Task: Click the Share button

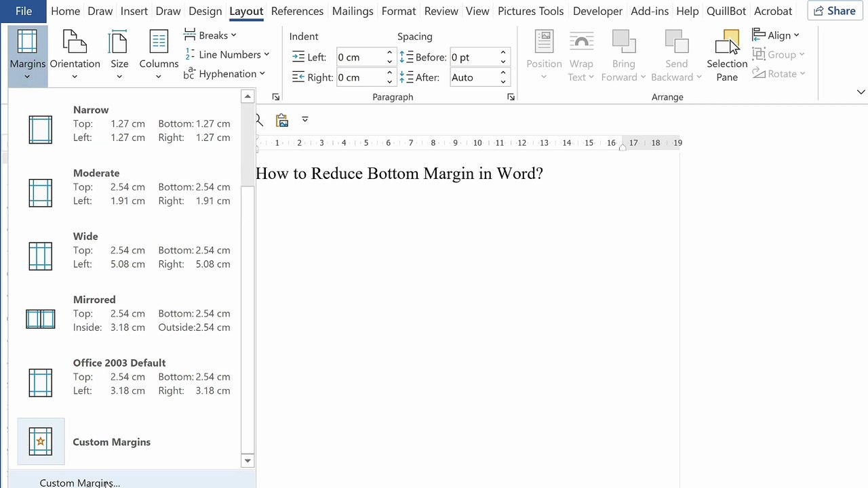Action: pos(834,11)
